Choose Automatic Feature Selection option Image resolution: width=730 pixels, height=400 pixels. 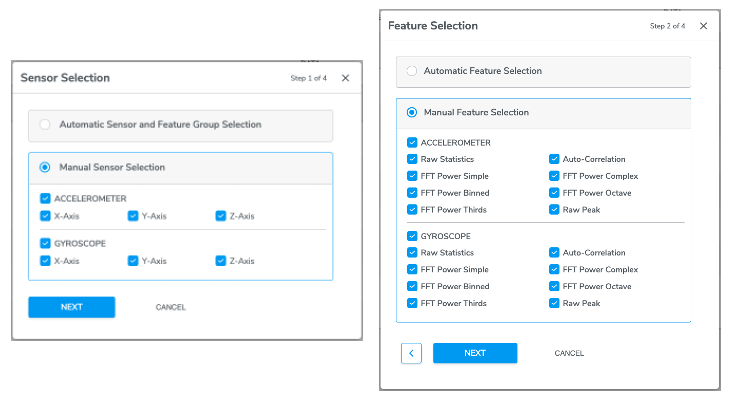pyautogui.click(x=412, y=71)
